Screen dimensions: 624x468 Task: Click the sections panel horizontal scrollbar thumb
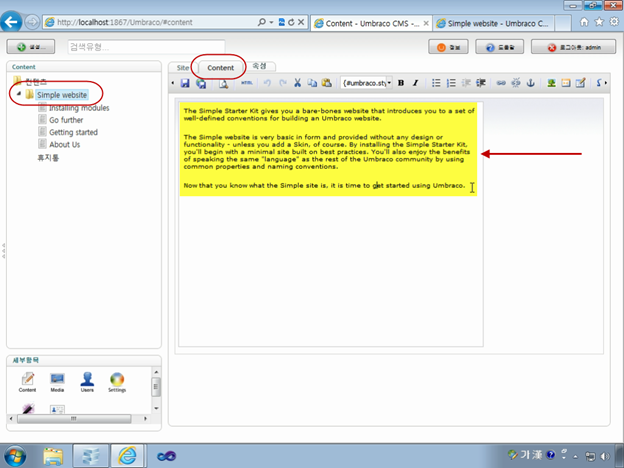74,419
